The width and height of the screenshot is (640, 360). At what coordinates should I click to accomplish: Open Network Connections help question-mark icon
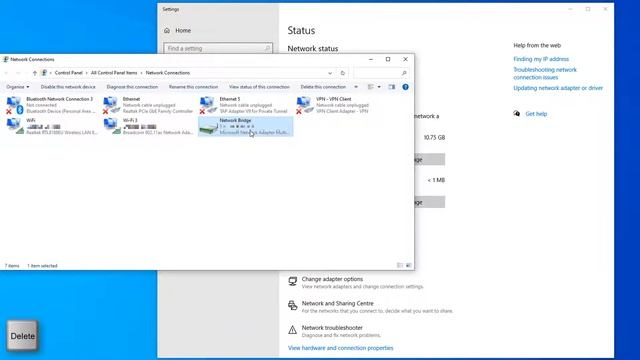pos(405,87)
